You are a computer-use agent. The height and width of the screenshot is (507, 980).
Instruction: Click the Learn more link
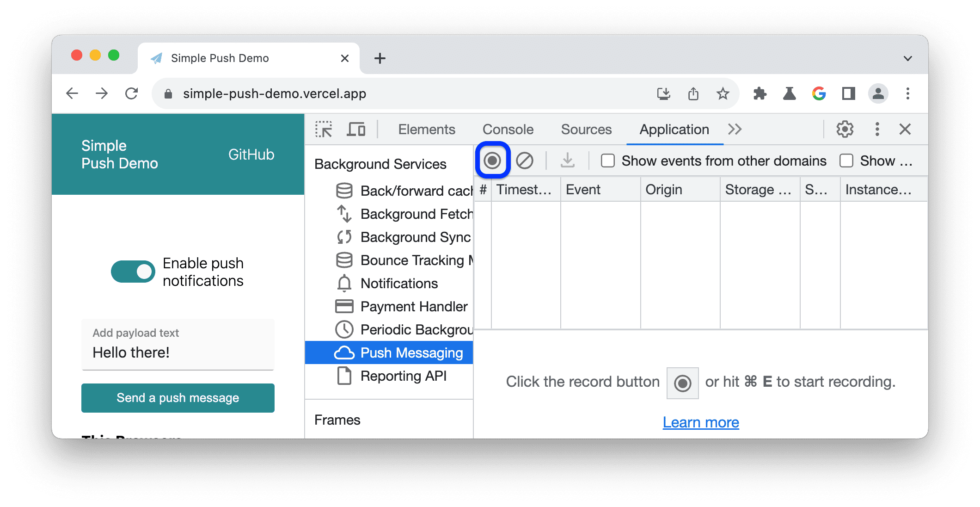click(701, 422)
